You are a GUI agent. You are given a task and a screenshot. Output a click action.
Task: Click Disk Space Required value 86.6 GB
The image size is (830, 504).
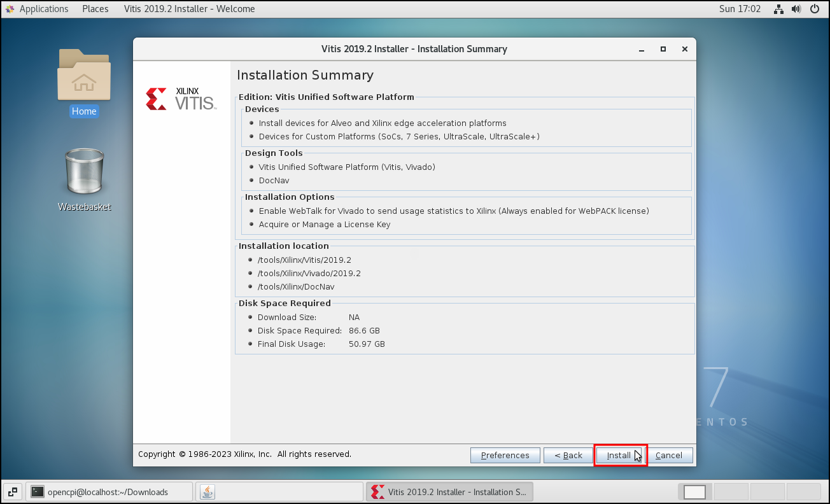pos(364,330)
